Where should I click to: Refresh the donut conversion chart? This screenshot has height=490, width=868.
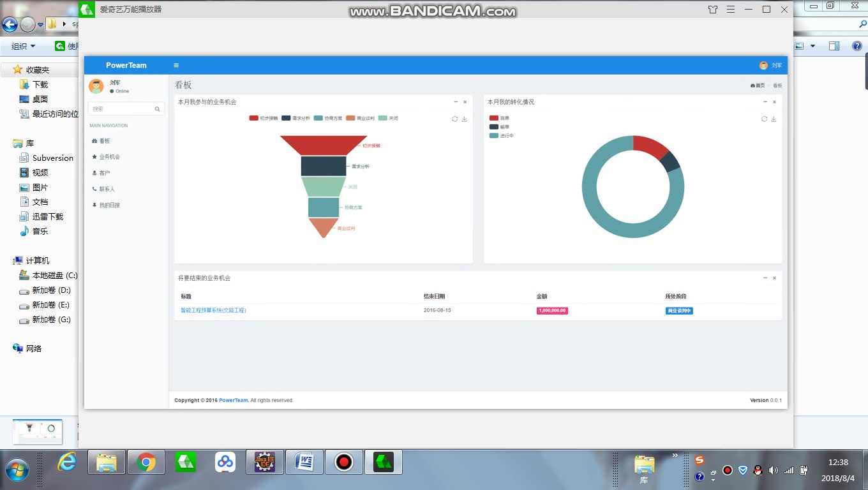click(764, 119)
